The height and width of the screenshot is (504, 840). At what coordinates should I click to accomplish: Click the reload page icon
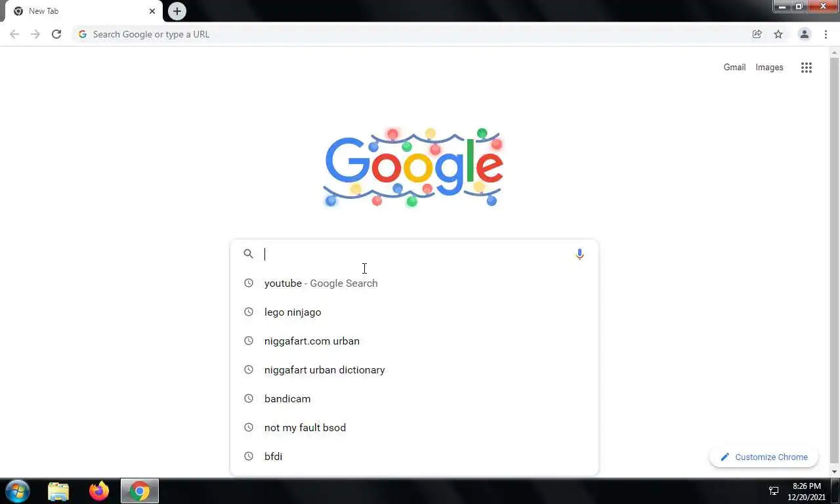[56, 34]
